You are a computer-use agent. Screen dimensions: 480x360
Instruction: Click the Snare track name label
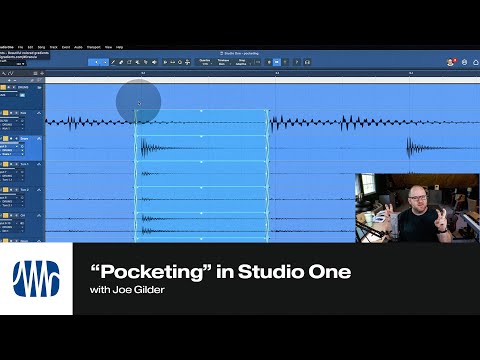(x=25, y=138)
